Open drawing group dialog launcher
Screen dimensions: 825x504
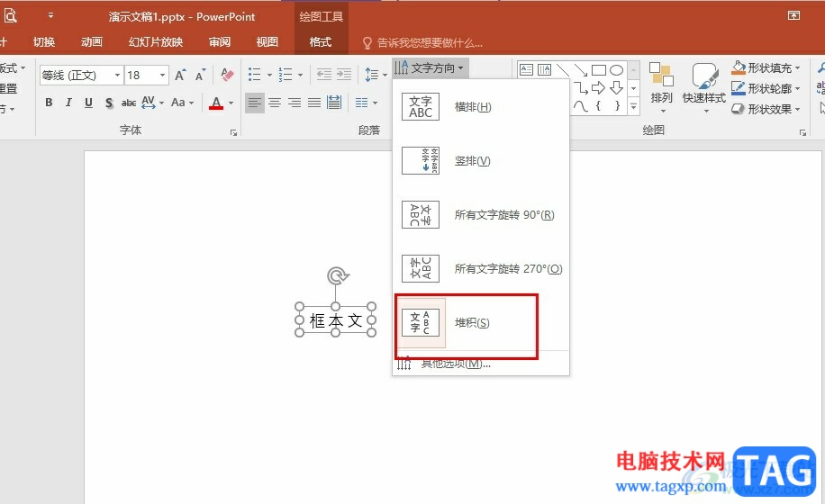[802, 133]
